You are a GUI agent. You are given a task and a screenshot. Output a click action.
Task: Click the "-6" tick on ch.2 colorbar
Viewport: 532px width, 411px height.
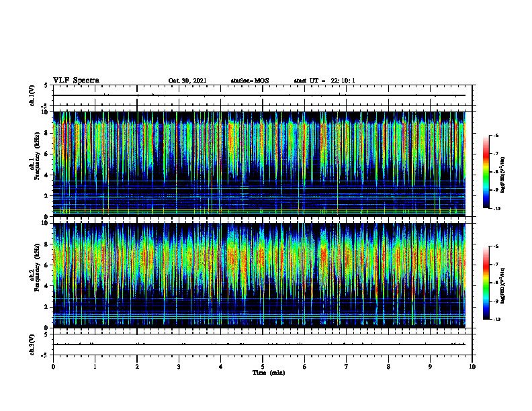(x=496, y=246)
